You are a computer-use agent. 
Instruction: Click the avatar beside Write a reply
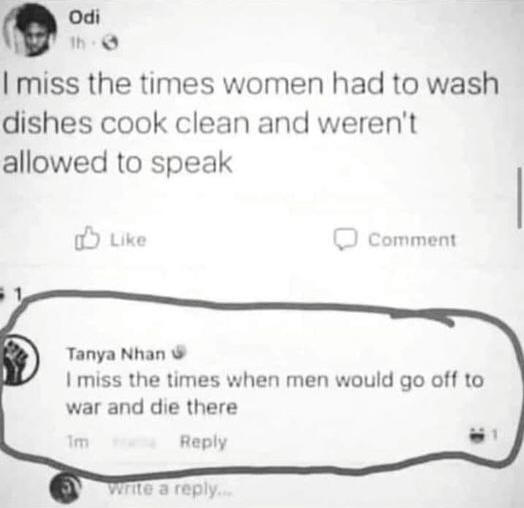(x=66, y=488)
